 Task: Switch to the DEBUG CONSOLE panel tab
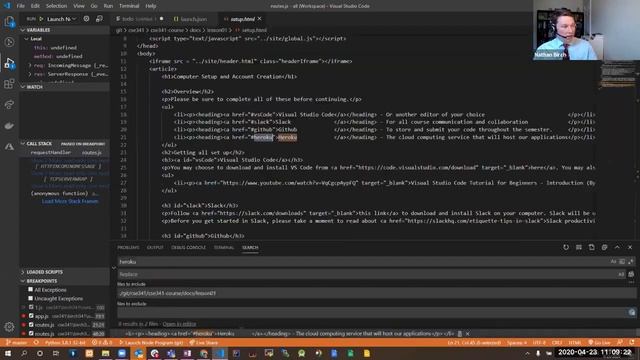[x=188, y=247]
